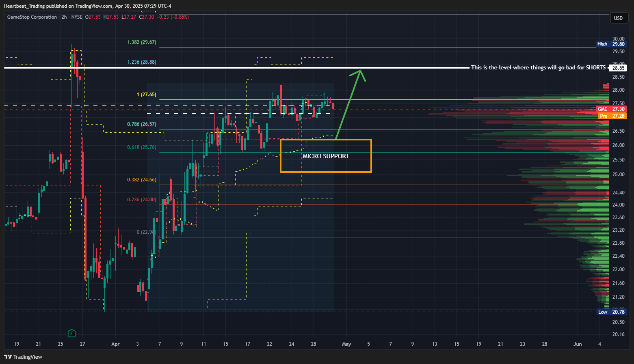634x364 pixels.
Task: Click the open value O27.53
Action: coord(93,17)
